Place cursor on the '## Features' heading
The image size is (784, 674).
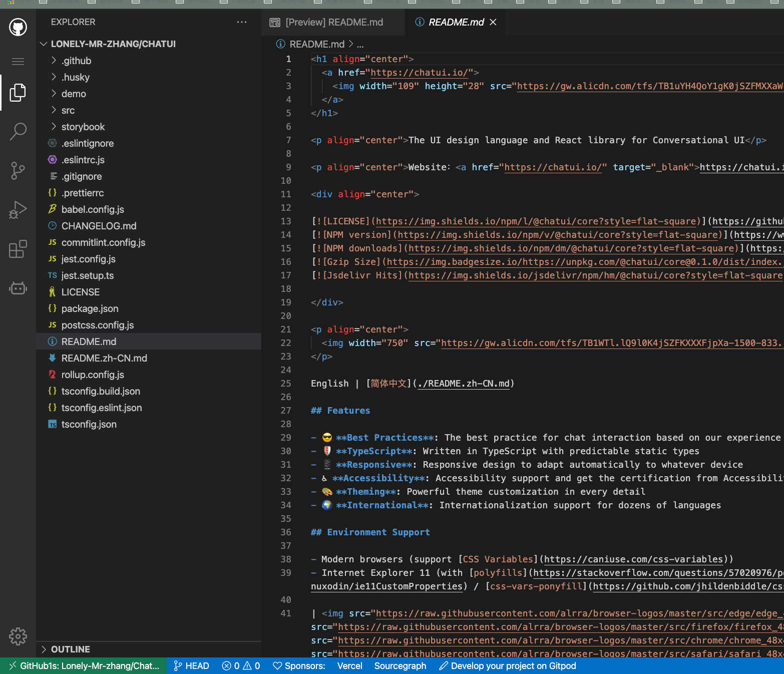(340, 411)
